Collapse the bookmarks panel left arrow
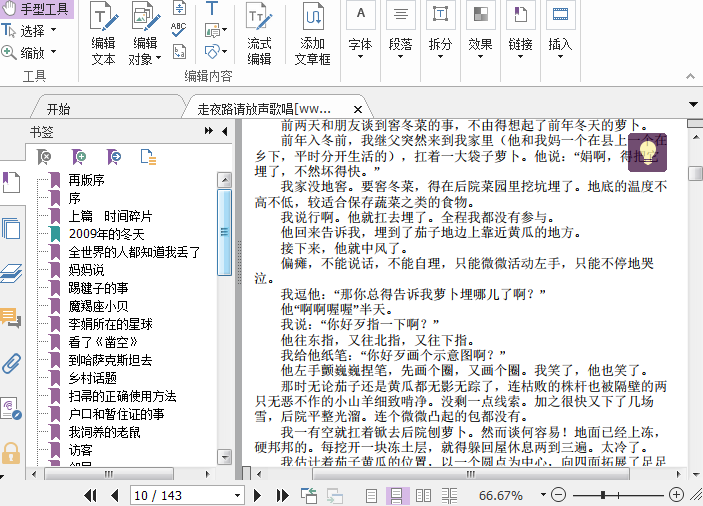 [x=225, y=131]
